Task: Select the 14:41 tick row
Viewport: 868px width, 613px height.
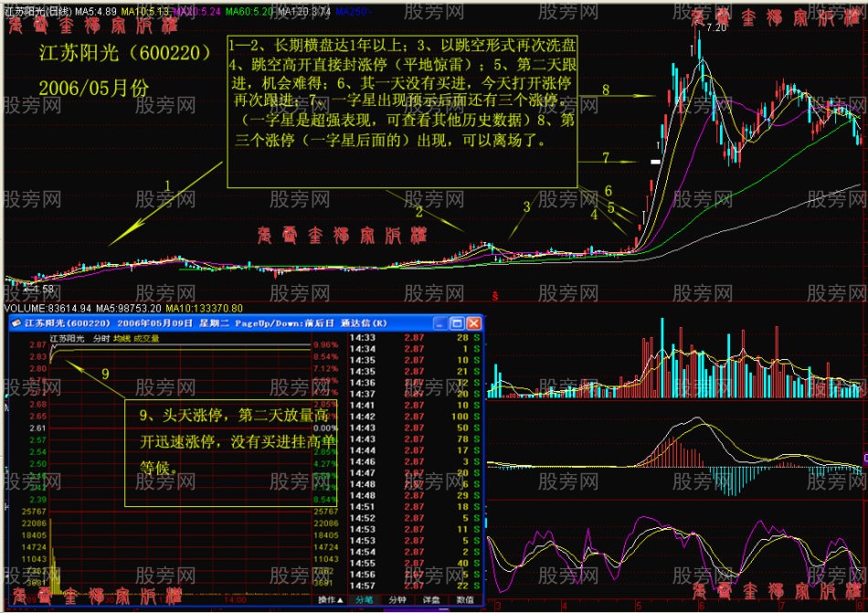Action: tap(415, 406)
